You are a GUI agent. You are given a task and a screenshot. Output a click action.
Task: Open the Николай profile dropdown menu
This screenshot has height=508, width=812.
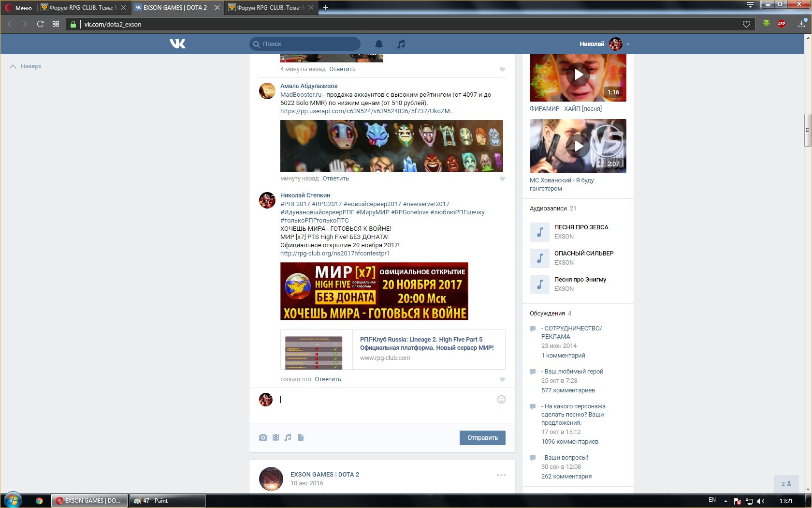pyautogui.click(x=604, y=44)
